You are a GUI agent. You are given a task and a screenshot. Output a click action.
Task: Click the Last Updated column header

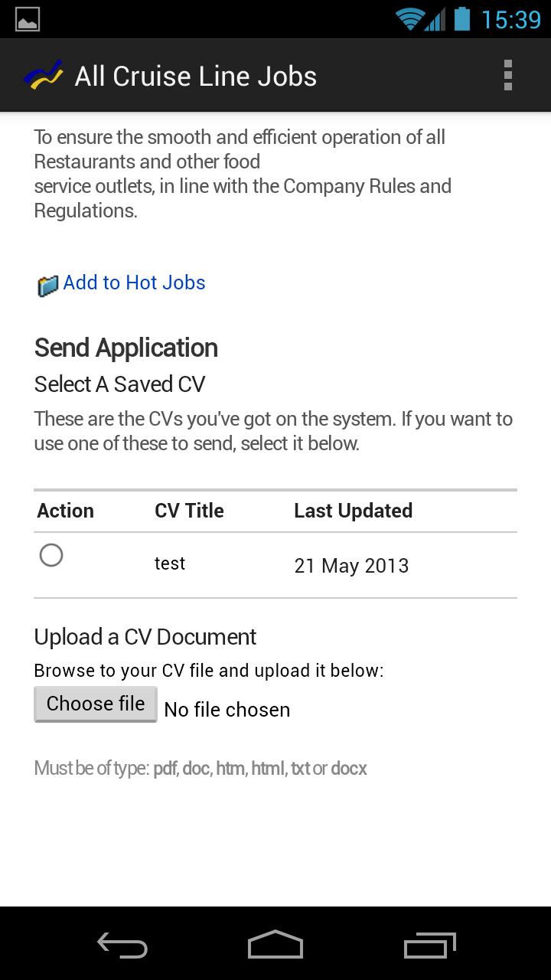coord(353,511)
